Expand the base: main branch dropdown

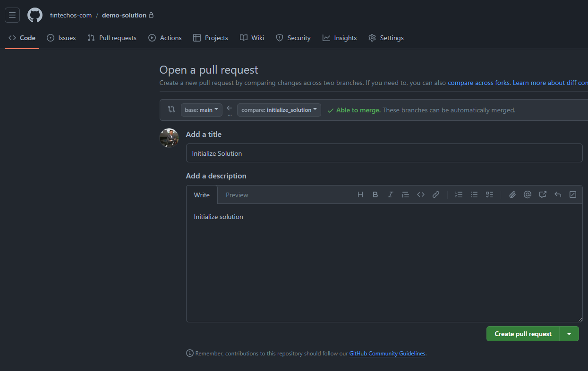(x=202, y=110)
